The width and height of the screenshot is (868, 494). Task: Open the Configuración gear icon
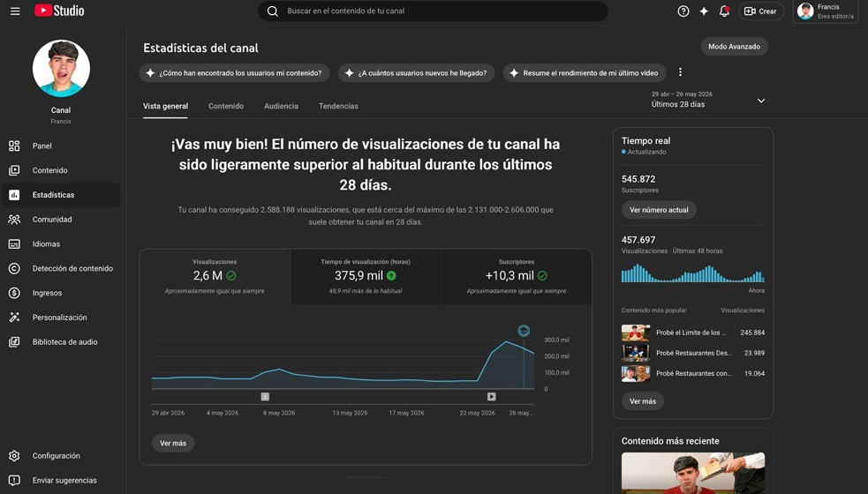(14, 456)
